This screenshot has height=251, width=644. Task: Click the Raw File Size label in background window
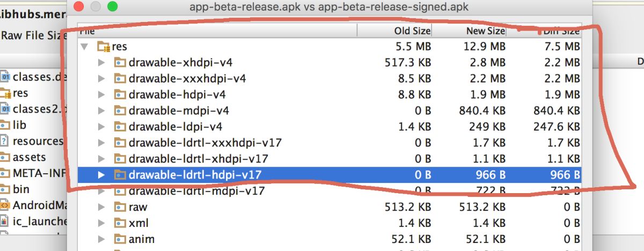click(x=33, y=36)
